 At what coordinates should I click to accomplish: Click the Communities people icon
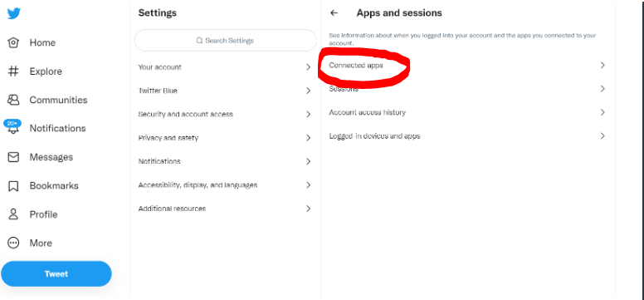(x=13, y=100)
